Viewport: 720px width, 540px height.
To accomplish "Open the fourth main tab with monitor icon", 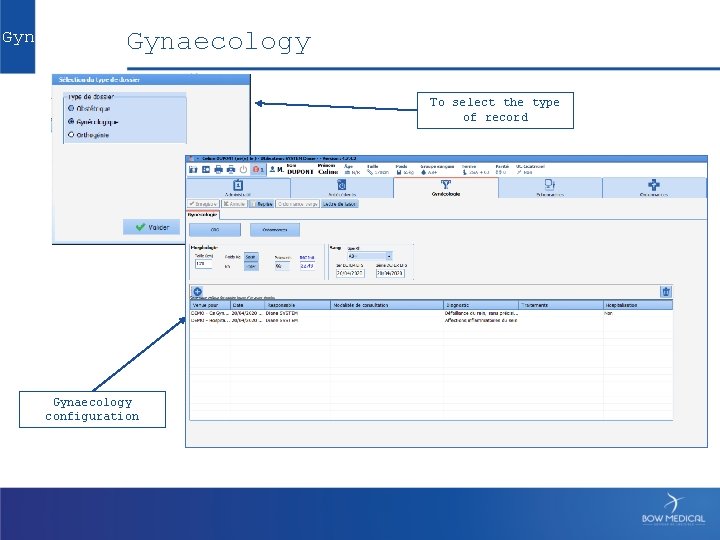I will tap(550, 188).
